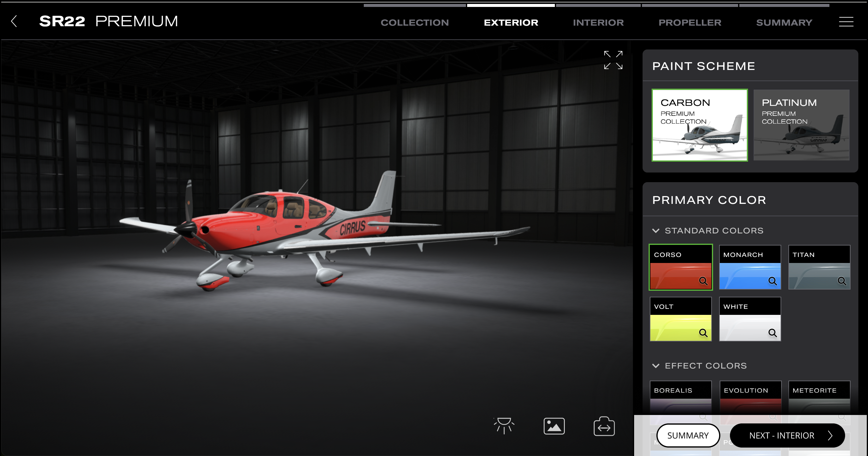The height and width of the screenshot is (456, 868).
Task: Flip the aircraft view orientation
Action: (x=604, y=426)
